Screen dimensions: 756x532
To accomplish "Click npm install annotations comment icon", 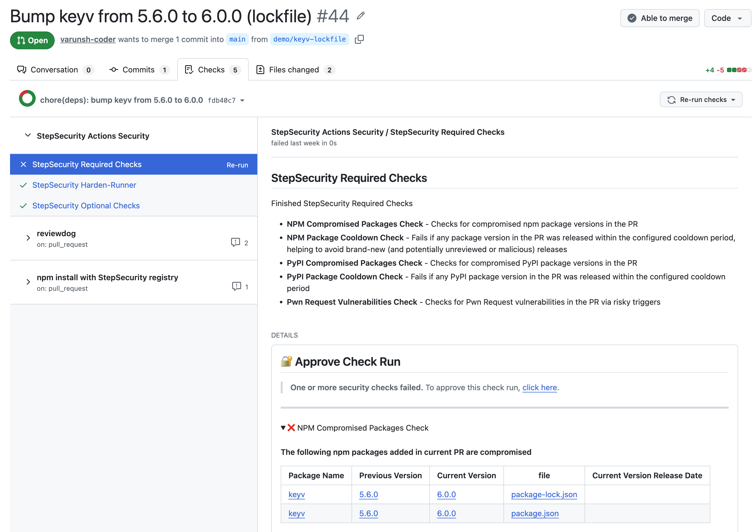I will pos(236,286).
